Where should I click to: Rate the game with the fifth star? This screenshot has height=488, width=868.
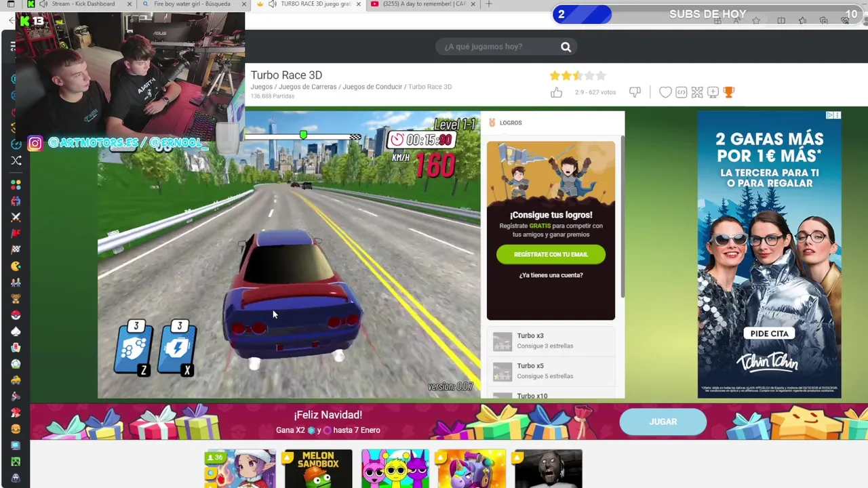[600, 76]
